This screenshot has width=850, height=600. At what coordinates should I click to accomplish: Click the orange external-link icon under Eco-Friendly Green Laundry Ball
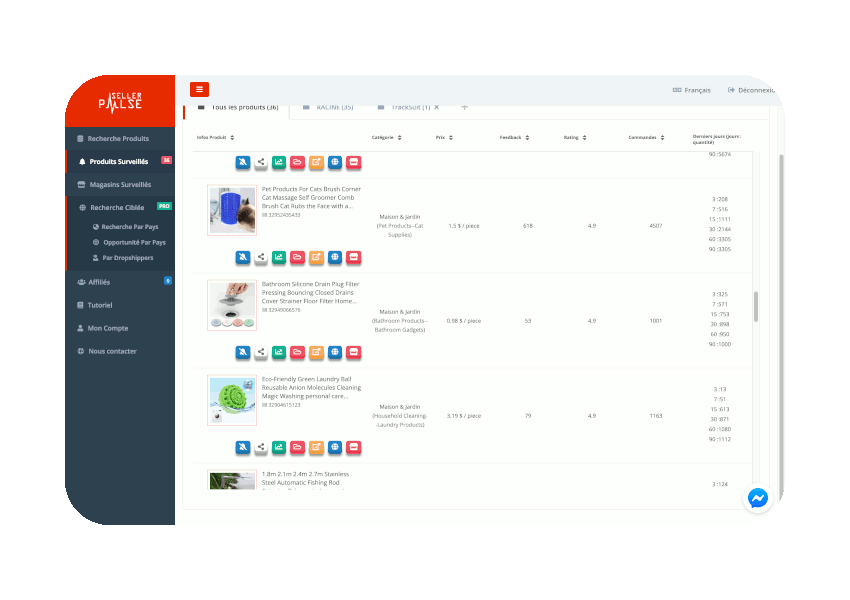pos(316,447)
